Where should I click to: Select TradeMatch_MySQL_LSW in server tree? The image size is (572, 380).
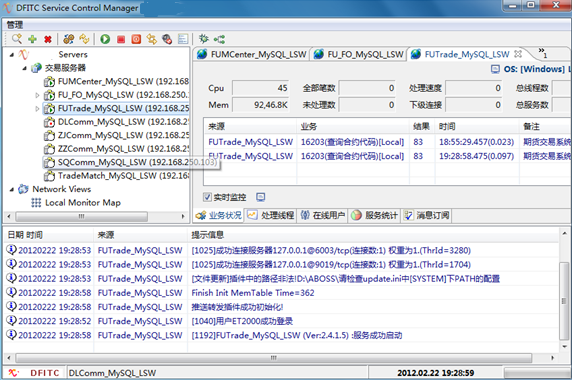pos(123,176)
